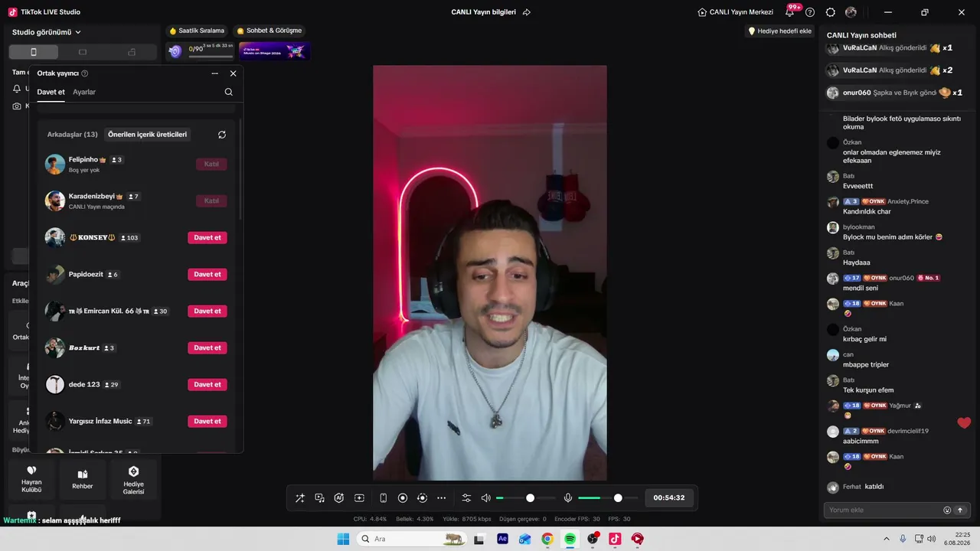Open Google Chrome from the taskbar

tap(547, 539)
